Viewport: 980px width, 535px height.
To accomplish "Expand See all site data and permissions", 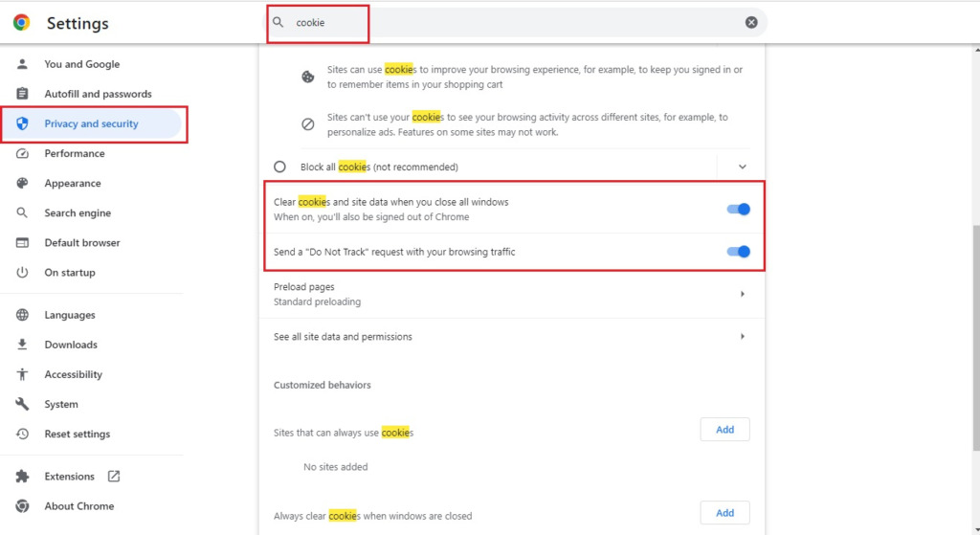I will [x=742, y=337].
